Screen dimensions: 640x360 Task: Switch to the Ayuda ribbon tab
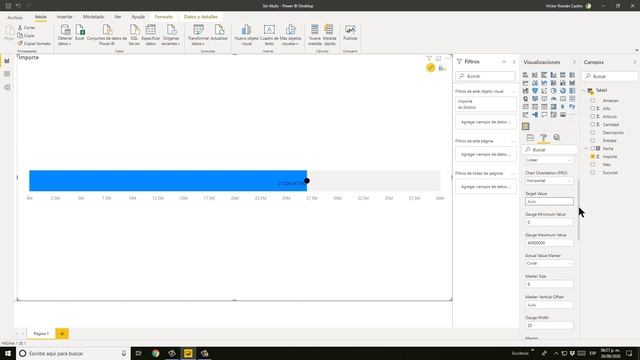pyautogui.click(x=138, y=17)
